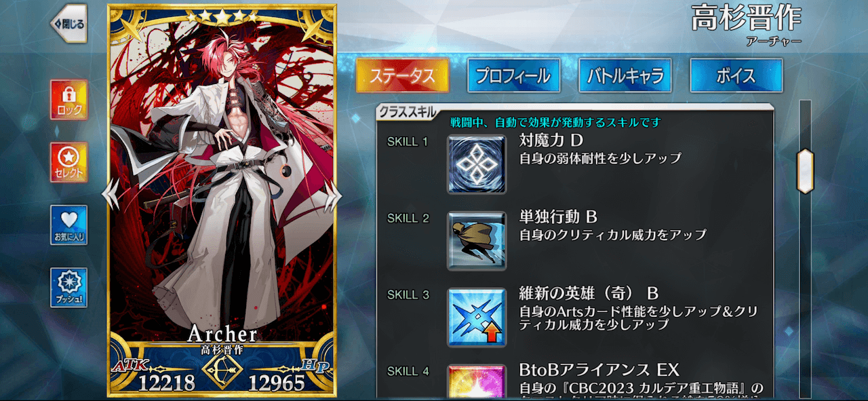Tap the 閉じる close button
The height and width of the screenshot is (401, 868).
pos(68,24)
